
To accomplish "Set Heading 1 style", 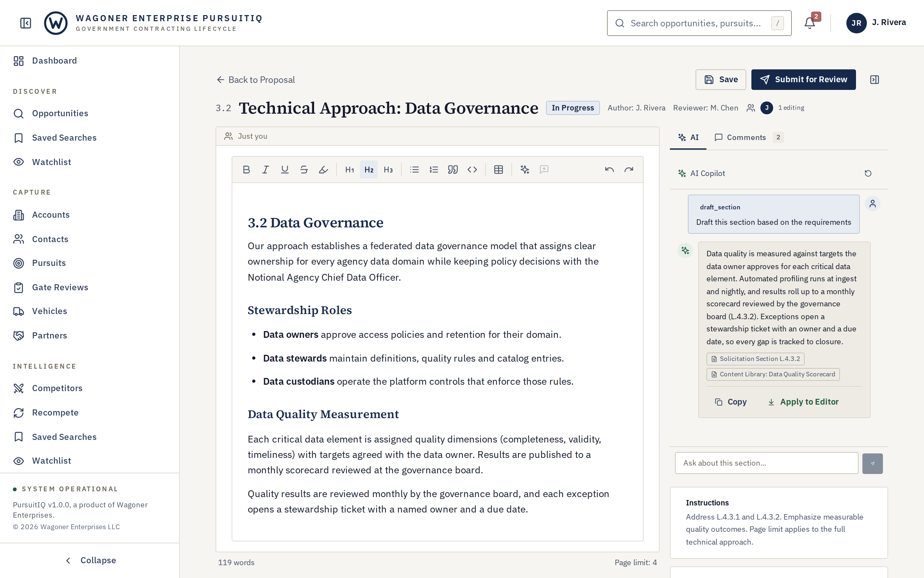I will click(x=349, y=169).
